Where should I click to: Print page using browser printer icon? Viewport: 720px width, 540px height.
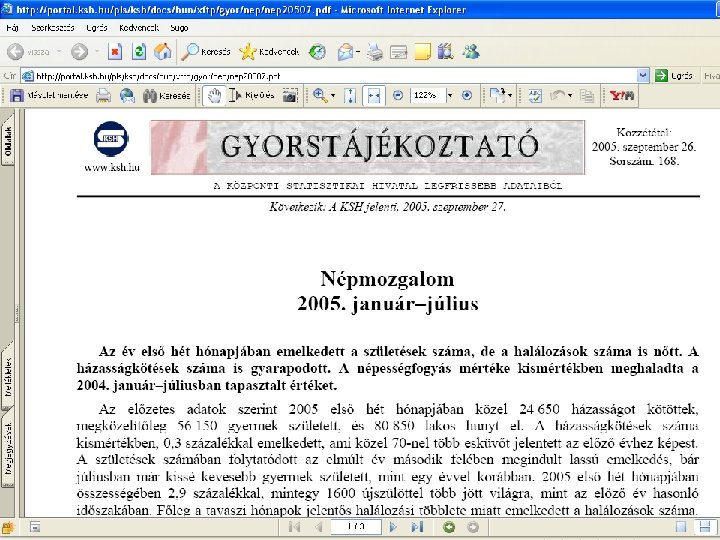coord(375,52)
